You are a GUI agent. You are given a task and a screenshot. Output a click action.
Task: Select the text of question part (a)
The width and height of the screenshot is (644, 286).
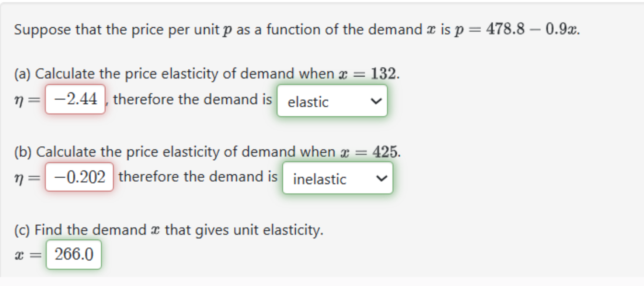pyautogui.click(x=206, y=74)
